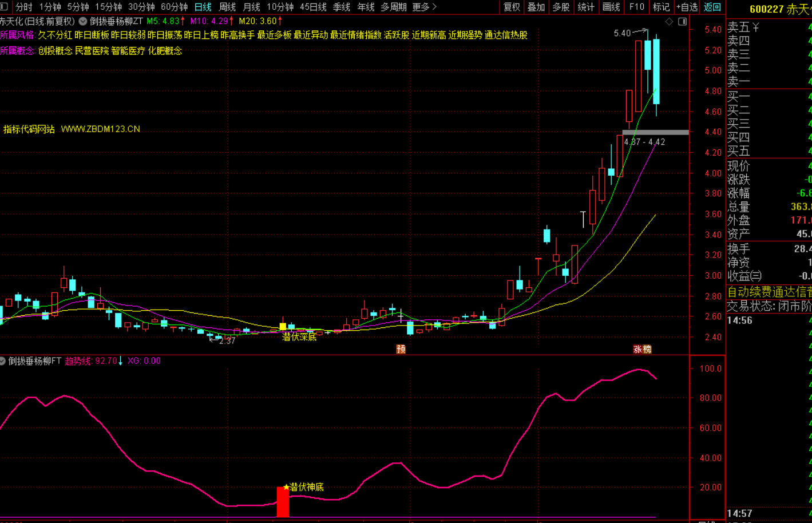812x523 pixels.
Task: Click the yellow star 潜伏神底 signal marker
Action: 287,487
